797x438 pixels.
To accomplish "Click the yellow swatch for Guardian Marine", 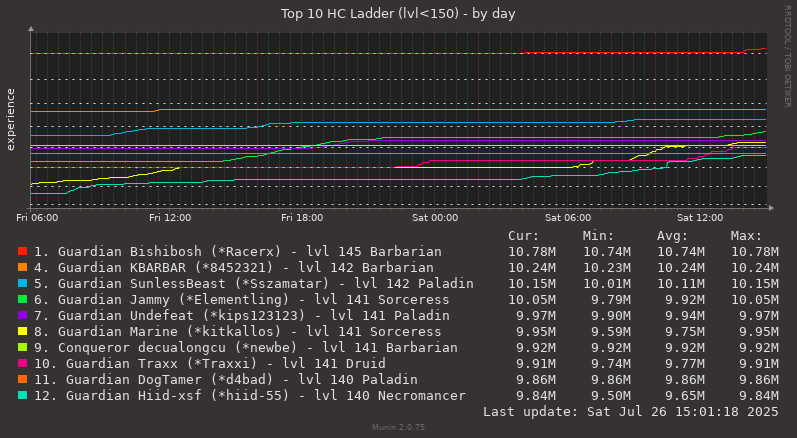I will (22, 331).
